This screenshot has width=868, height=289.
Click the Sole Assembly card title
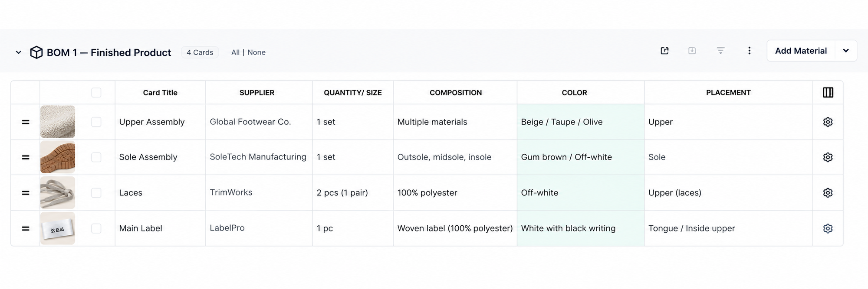pyautogui.click(x=148, y=157)
